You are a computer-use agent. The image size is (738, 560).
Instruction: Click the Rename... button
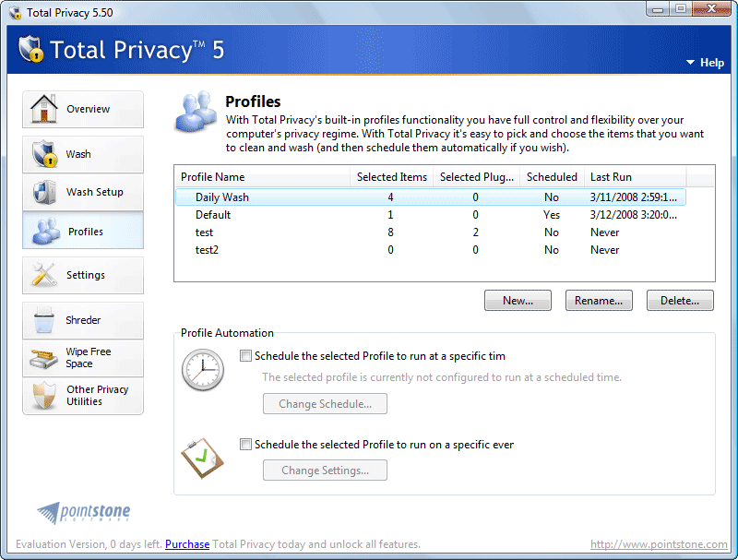pyautogui.click(x=599, y=300)
